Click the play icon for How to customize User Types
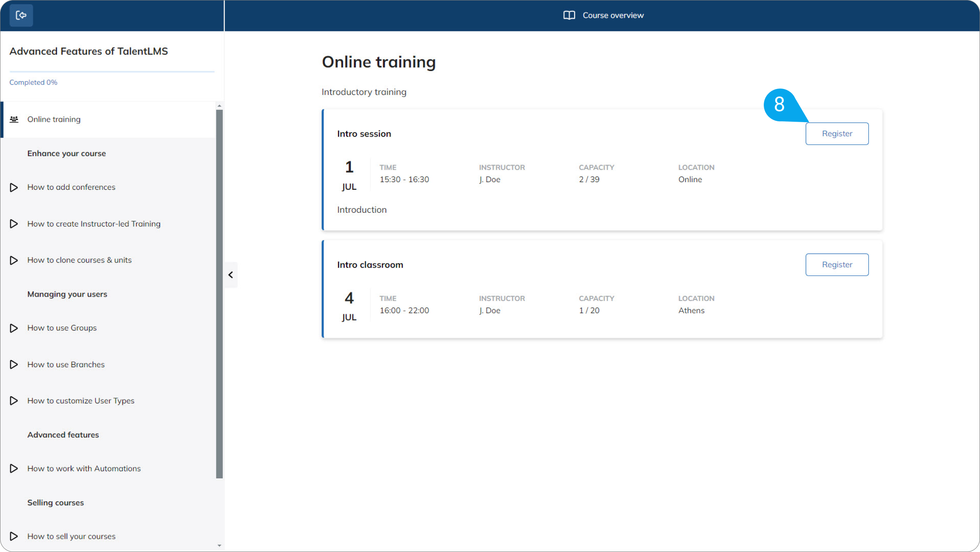Image resolution: width=980 pixels, height=552 pixels. click(x=13, y=400)
